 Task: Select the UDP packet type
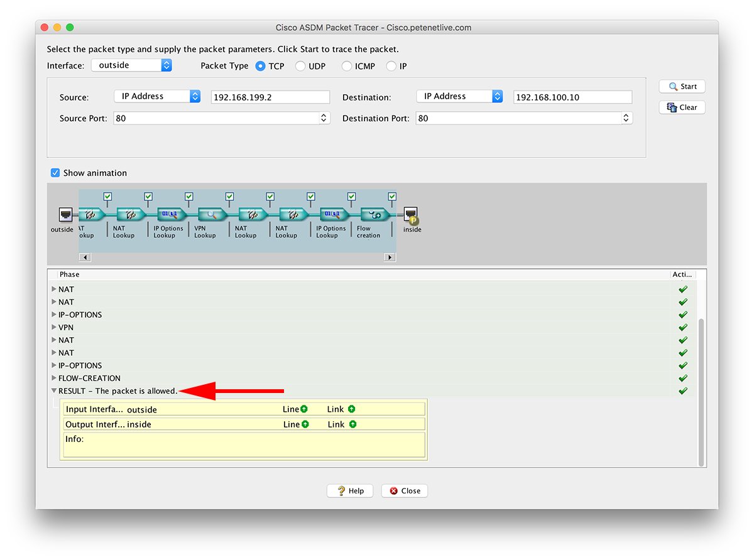300,66
